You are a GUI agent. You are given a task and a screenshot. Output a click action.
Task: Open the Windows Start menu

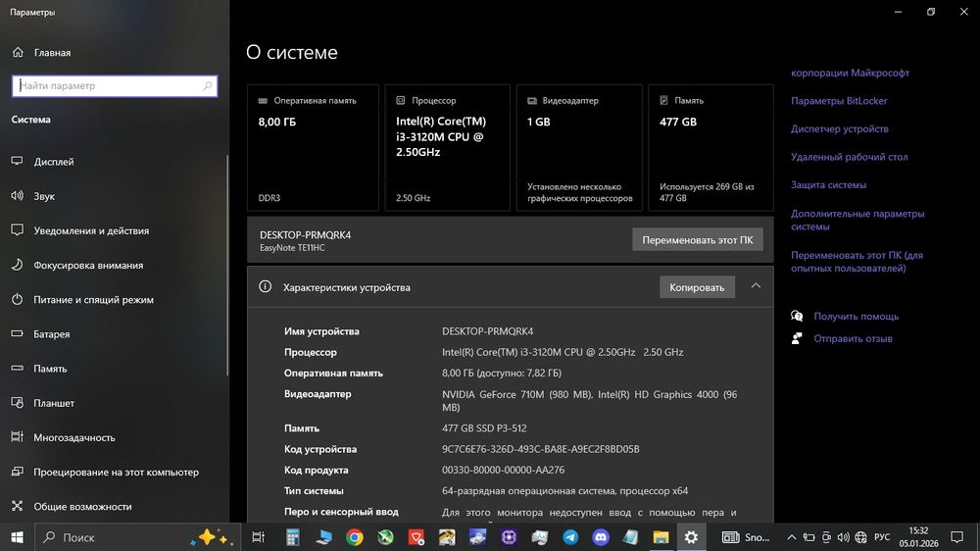click(17, 536)
